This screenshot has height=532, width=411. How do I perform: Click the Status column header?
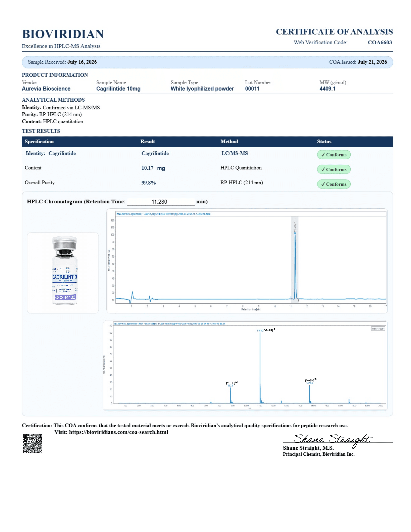tap(324, 142)
